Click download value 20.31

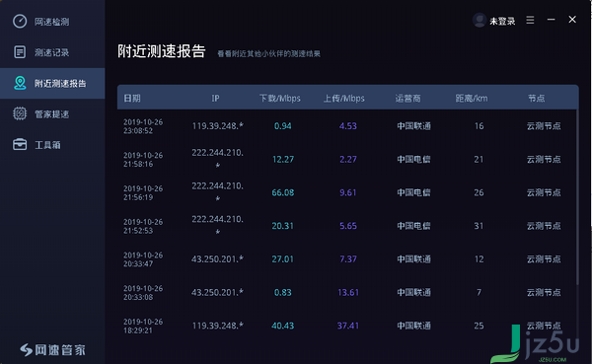click(x=283, y=226)
